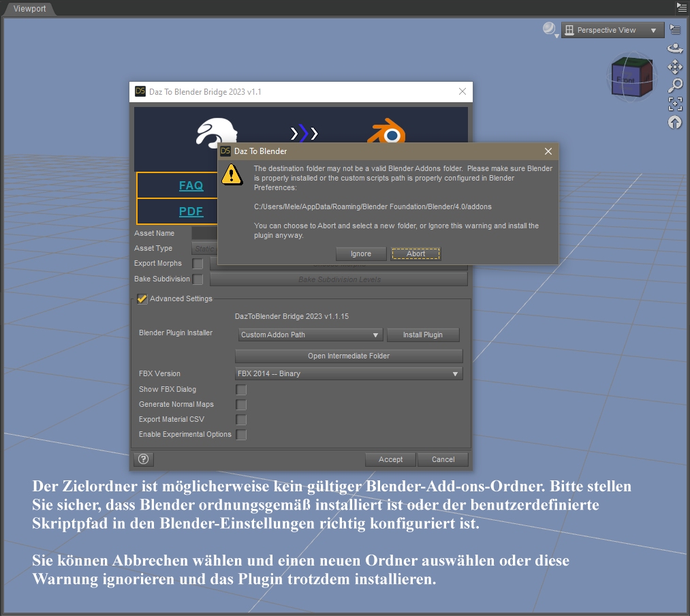Screen dimensions: 690x616
Task: Click the Accept button
Action: point(390,459)
